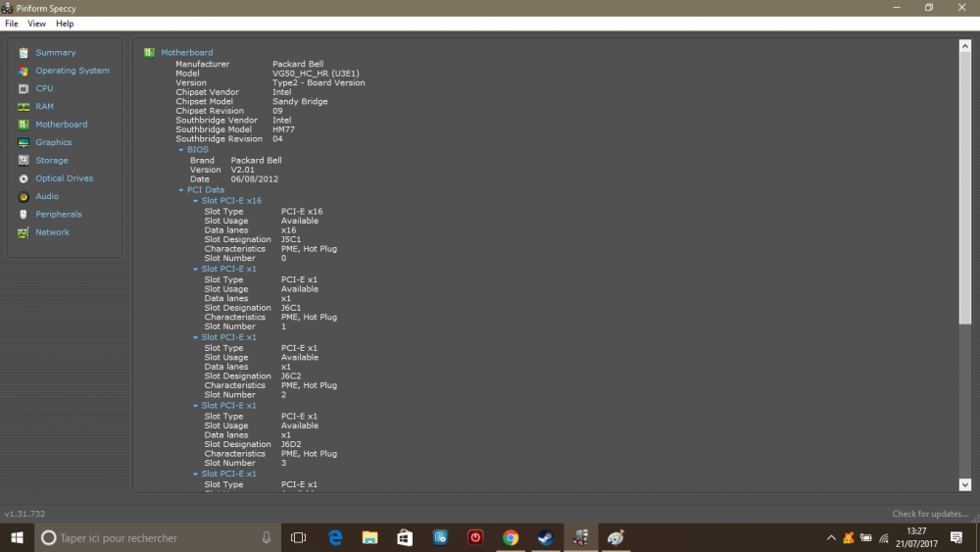The height and width of the screenshot is (552, 980).
Task: Click the scroll down arrow of scrollbar
Action: pyautogui.click(x=964, y=484)
